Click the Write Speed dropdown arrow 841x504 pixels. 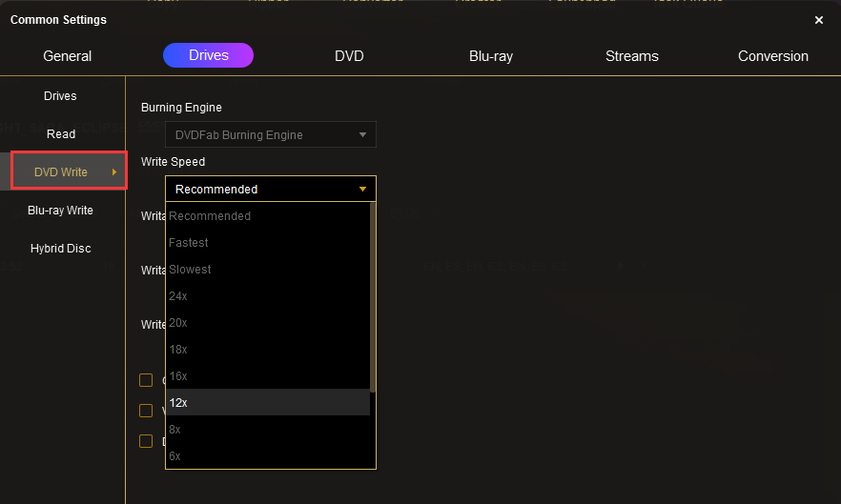(362, 189)
